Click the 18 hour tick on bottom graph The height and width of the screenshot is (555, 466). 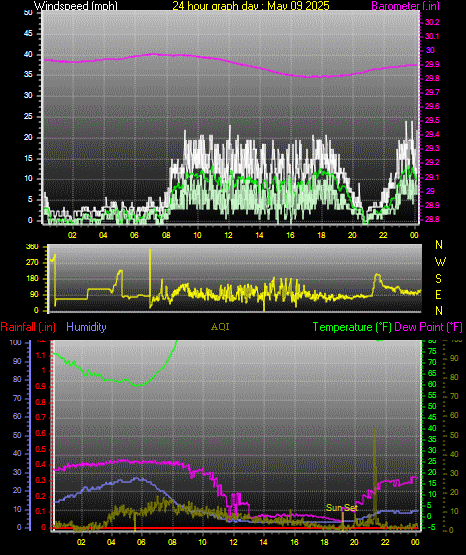[324, 542]
